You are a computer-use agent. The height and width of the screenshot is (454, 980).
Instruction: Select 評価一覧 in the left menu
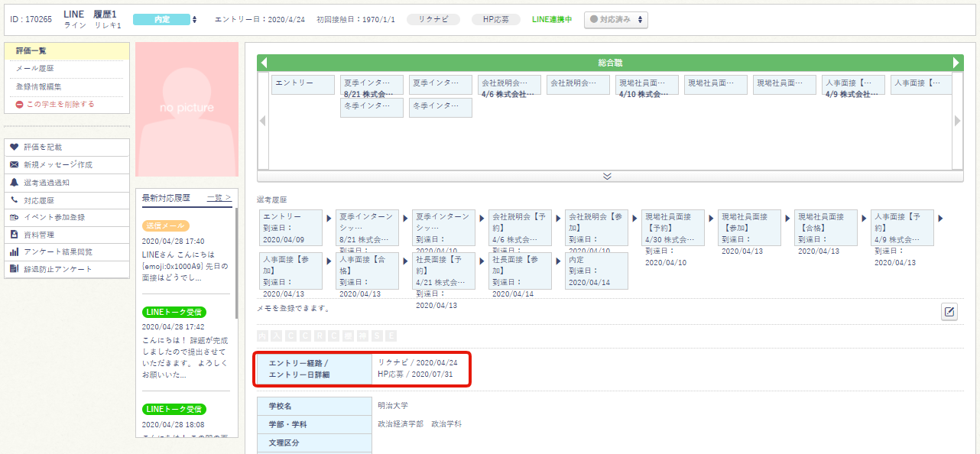(x=31, y=50)
